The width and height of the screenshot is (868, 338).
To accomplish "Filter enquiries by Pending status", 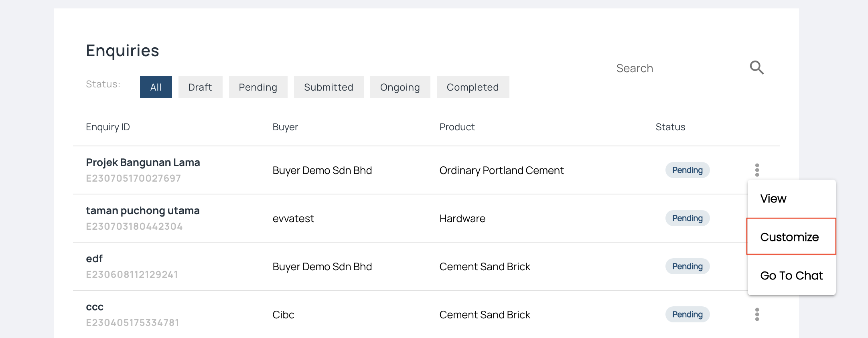I will pyautogui.click(x=258, y=87).
